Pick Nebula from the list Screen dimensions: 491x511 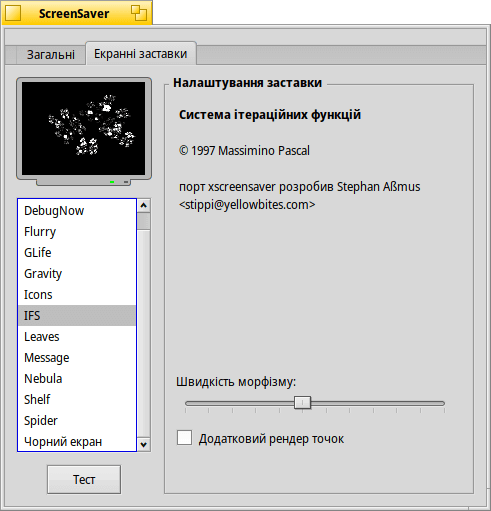pos(77,379)
